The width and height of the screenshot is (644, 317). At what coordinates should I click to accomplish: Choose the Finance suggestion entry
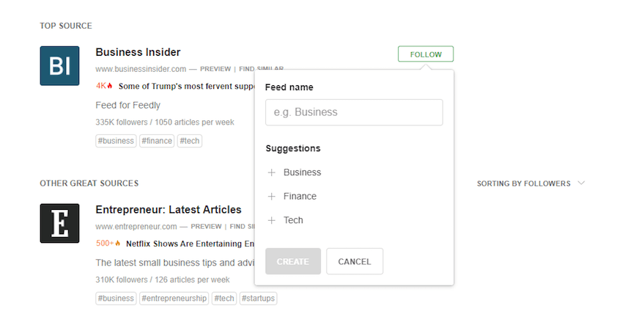[300, 197]
